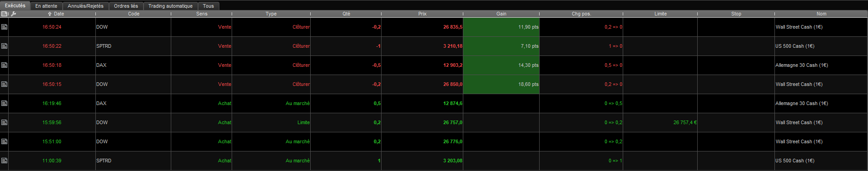
Task: Click US 500 Cash name in 11:00:39 row
Action: 795,161
